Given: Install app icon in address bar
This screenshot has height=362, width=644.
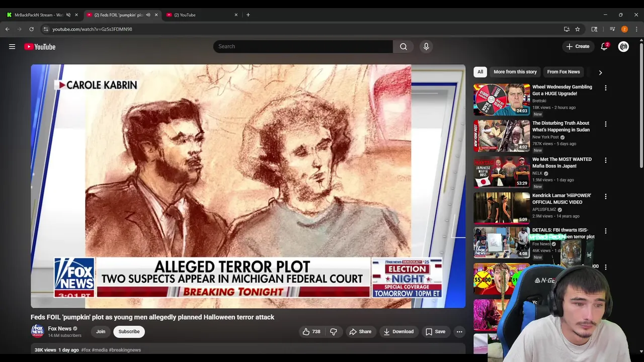Looking at the screenshot, I should pyautogui.click(x=567, y=29).
